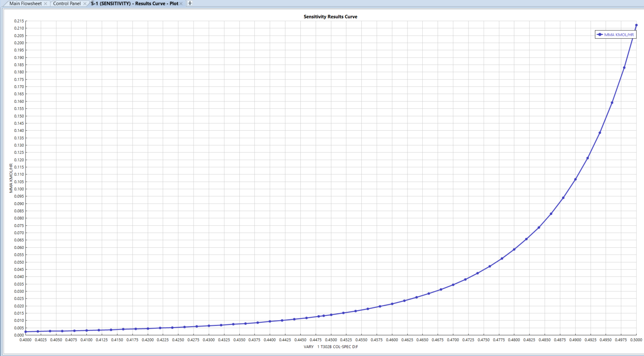Pick the curve data point at D:F 0.4400

click(270, 322)
